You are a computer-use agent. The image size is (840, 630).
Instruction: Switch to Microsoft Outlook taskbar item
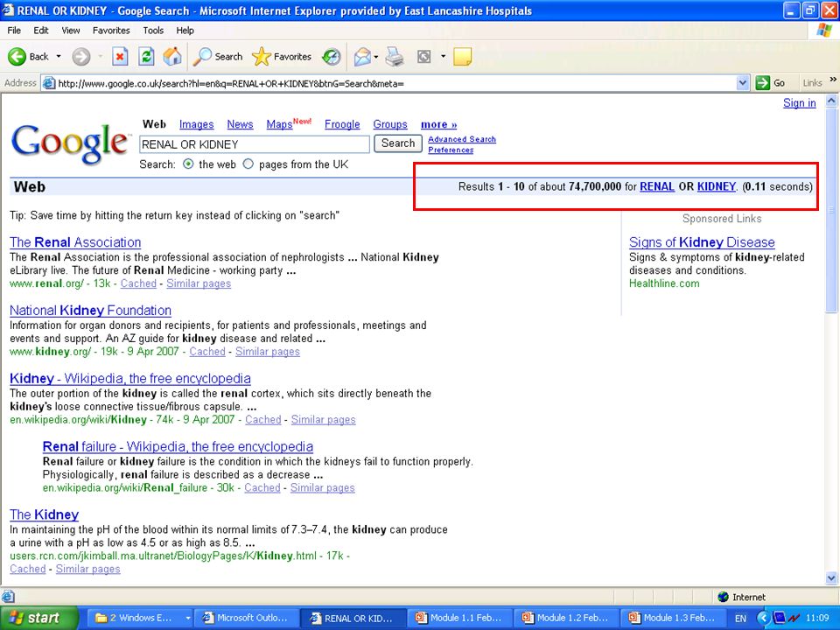[x=245, y=618]
